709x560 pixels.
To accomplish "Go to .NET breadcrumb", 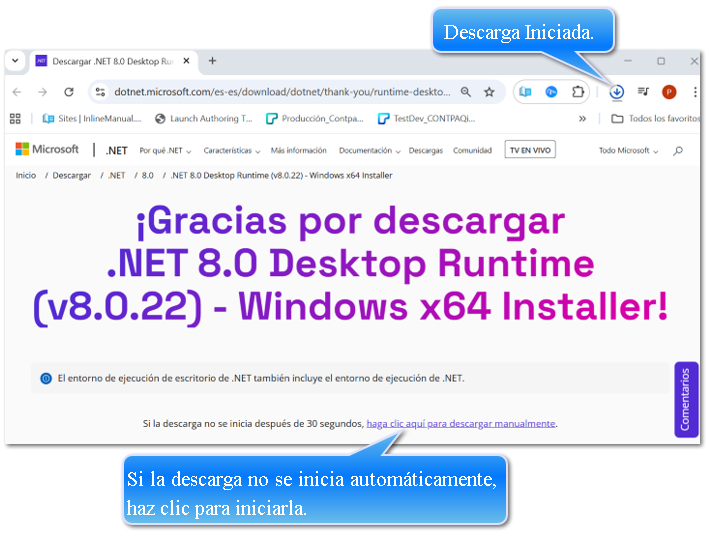I will 117,176.
